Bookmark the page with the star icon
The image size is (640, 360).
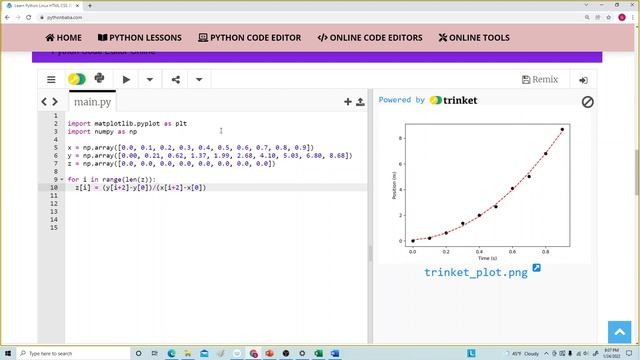pyautogui.click(x=609, y=18)
